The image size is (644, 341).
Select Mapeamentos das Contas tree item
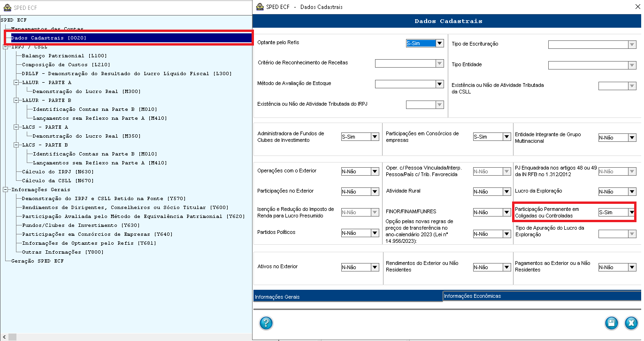coord(47,29)
